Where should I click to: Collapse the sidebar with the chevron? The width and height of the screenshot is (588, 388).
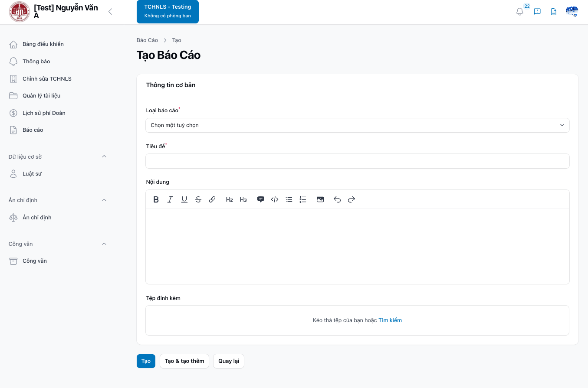[x=110, y=12]
